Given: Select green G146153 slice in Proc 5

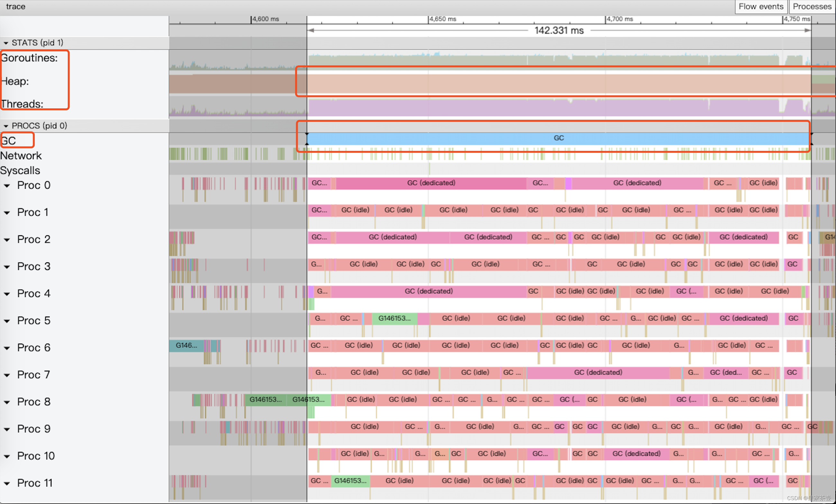Looking at the screenshot, I should pyautogui.click(x=394, y=319).
